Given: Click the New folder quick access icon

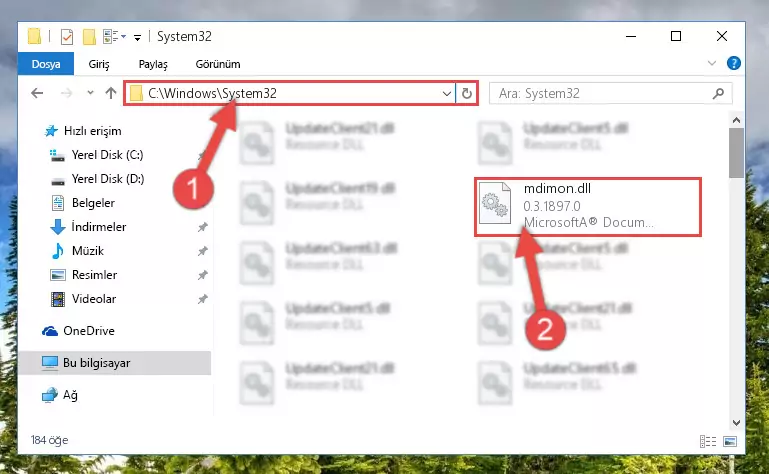Looking at the screenshot, I should (x=89, y=37).
